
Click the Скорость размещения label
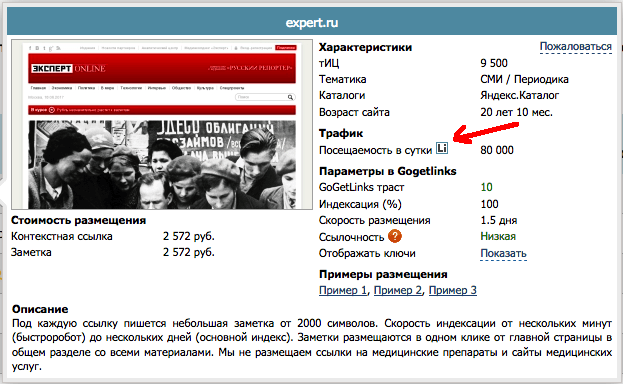374,220
